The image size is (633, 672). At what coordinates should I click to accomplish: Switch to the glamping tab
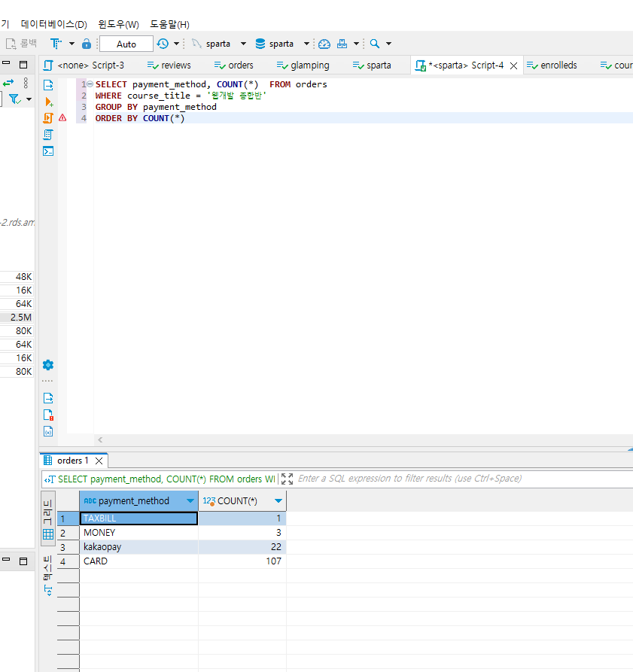click(303, 65)
